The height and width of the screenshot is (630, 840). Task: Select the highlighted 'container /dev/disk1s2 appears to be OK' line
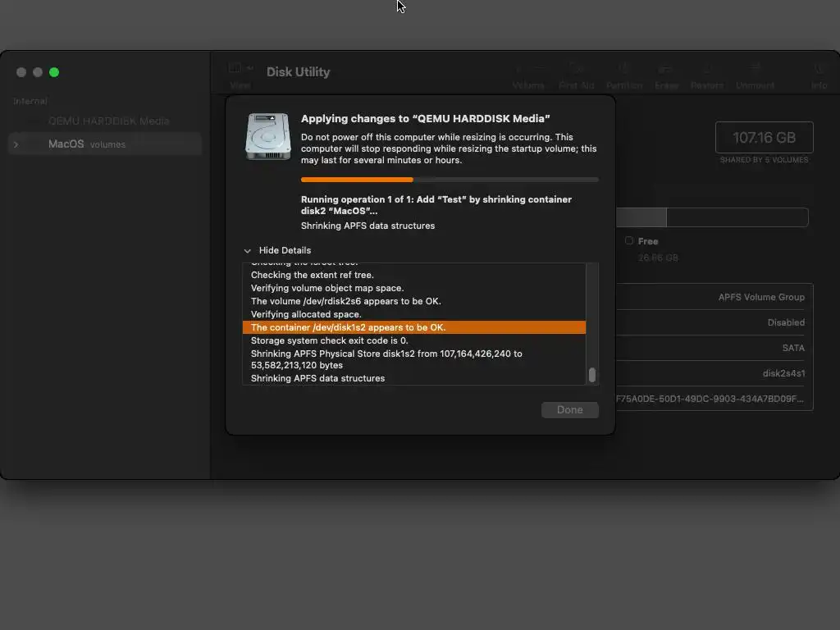click(414, 327)
